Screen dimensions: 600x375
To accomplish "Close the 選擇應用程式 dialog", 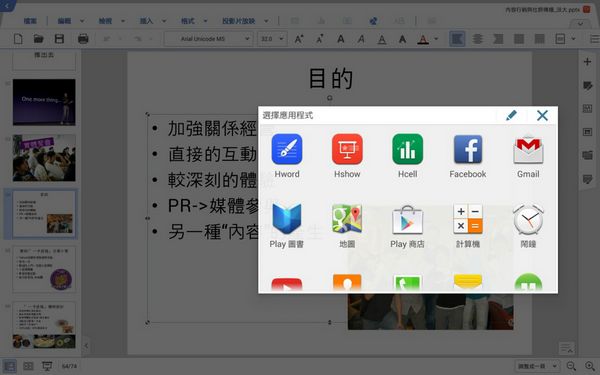I will click(x=542, y=115).
